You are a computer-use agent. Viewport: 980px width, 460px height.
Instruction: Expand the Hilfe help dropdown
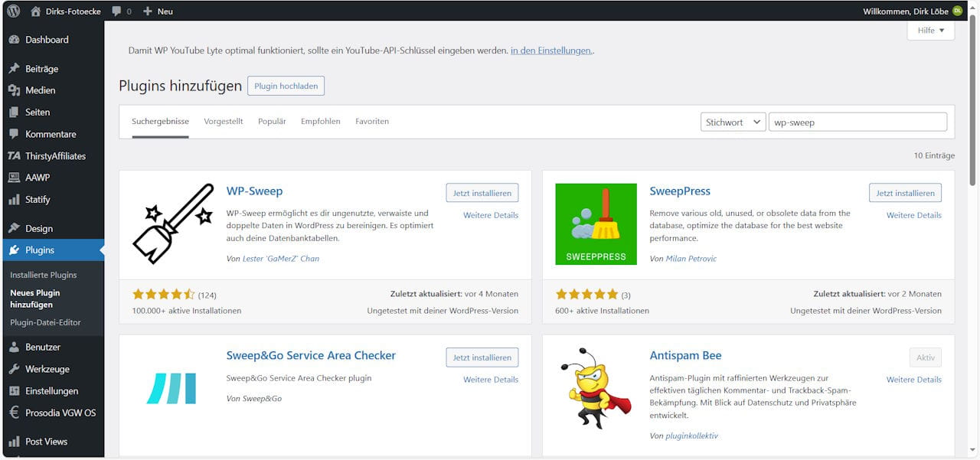pos(931,31)
